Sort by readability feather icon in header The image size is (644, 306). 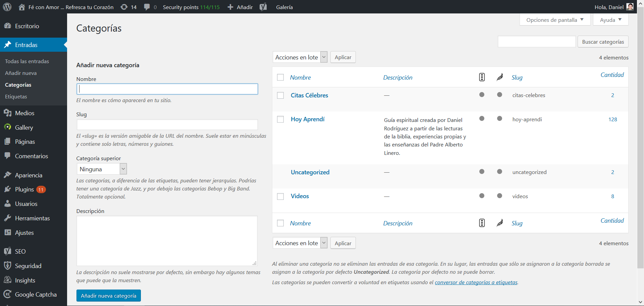[x=499, y=77]
